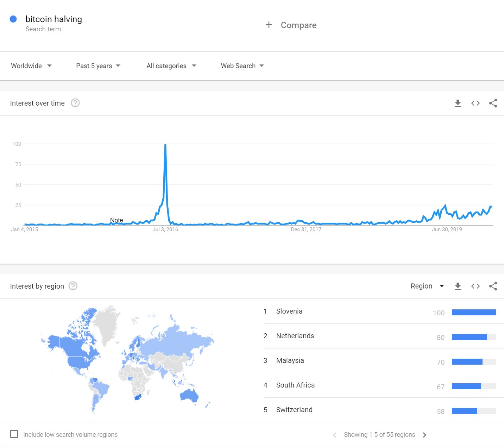This screenshot has height=447, width=504.
Task: Enable Include low search volume regions
Action: click(x=14, y=434)
